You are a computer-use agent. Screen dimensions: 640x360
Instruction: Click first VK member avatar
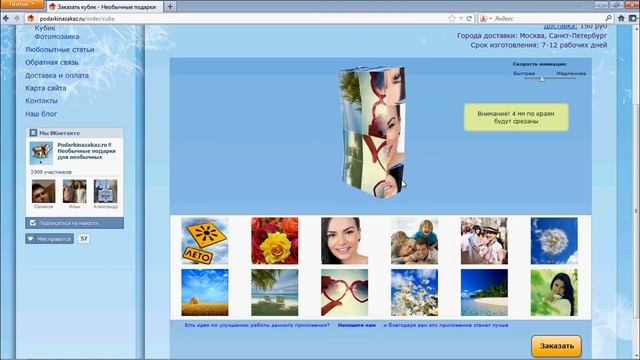44,191
